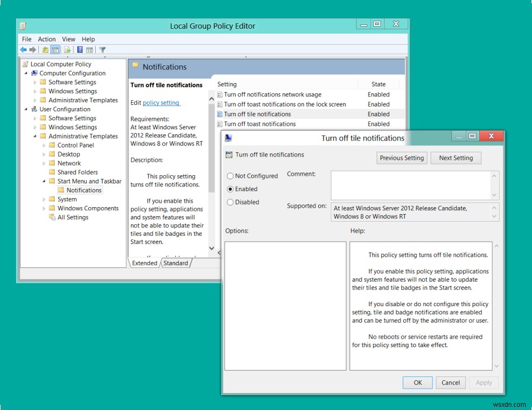The width and height of the screenshot is (532, 410).
Task: Select the Disabled radio button
Action: click(x=230, y=202)
